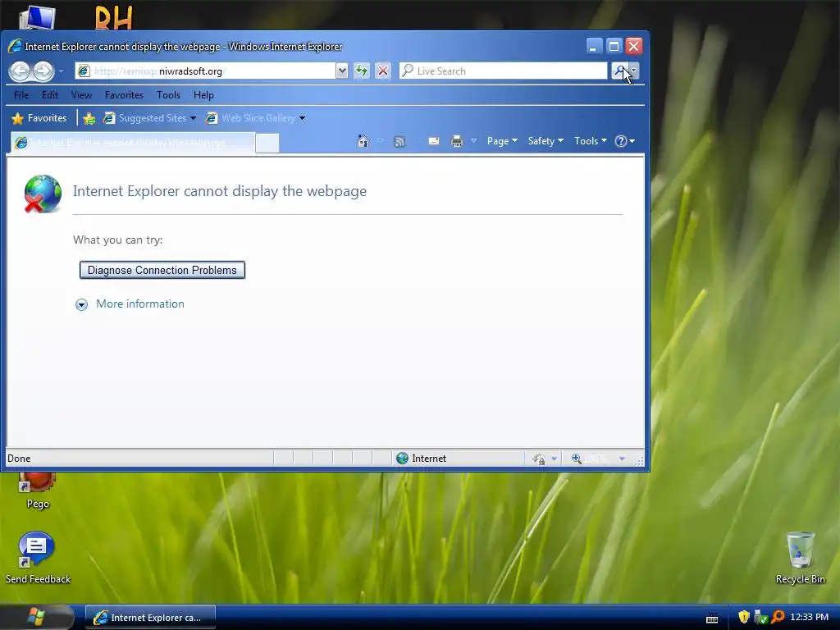This screenshot has height=630, width=840.
Task: Open the Send Feedback desktop icon
Action: (38, 557)
